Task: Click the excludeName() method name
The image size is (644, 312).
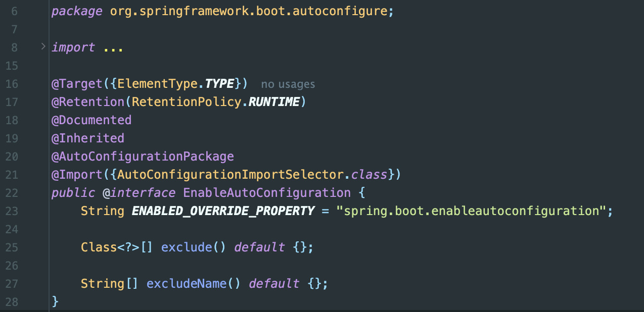Action: click(186, 284)
